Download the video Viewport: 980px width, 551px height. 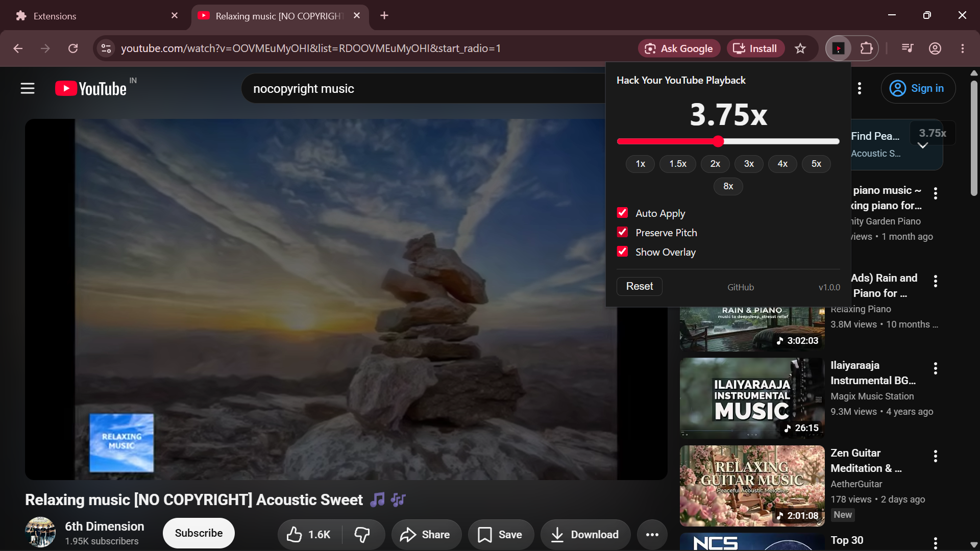(x=585, y=535)
